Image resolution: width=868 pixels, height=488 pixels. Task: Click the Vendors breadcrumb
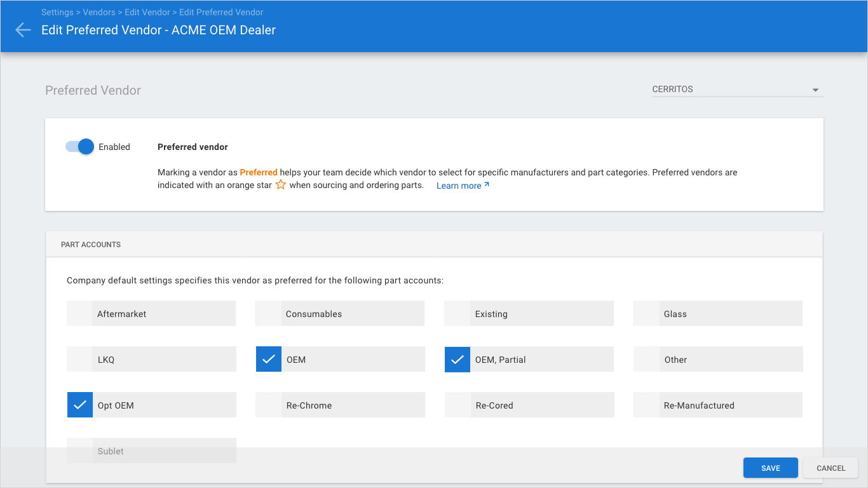99,12
